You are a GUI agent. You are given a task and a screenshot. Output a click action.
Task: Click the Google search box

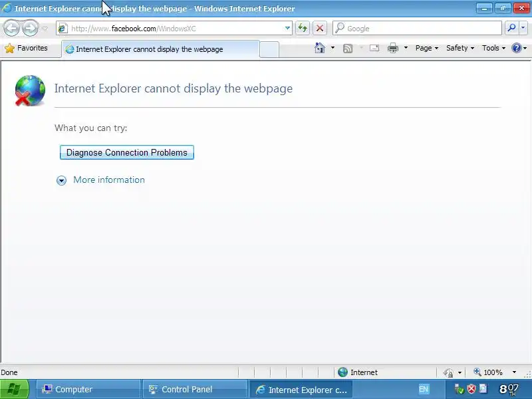click(x=417, y=29)
